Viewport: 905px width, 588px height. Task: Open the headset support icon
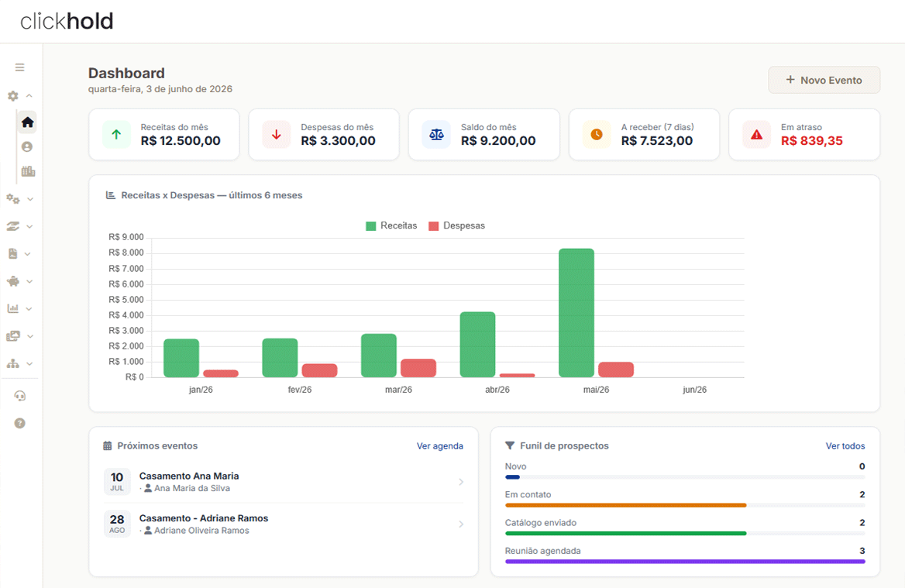(x=19, y=396)
